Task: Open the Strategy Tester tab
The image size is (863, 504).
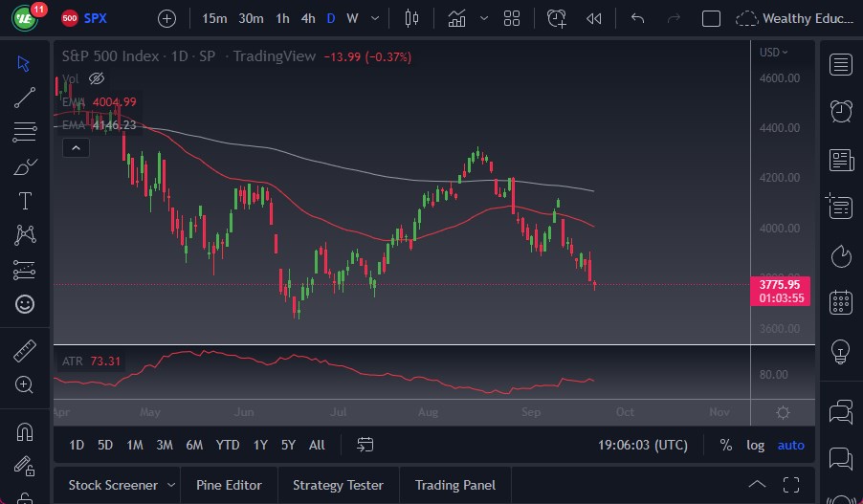Action: coord(338,485)
